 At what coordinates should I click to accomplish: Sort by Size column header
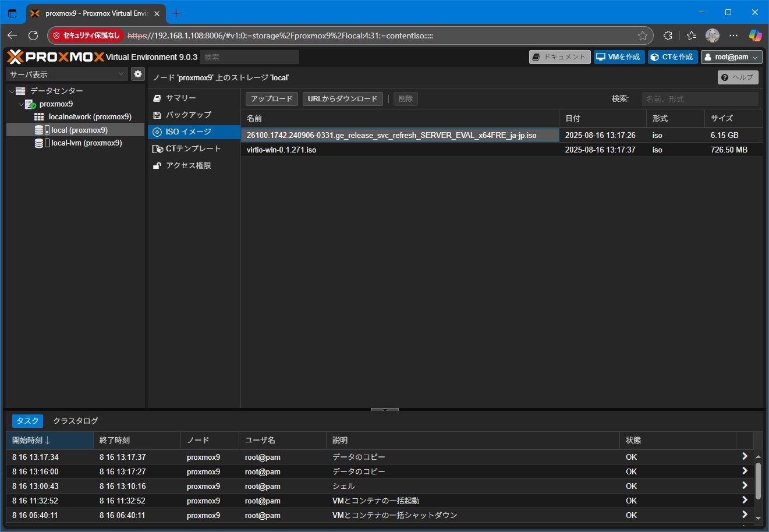click(733, 118)
